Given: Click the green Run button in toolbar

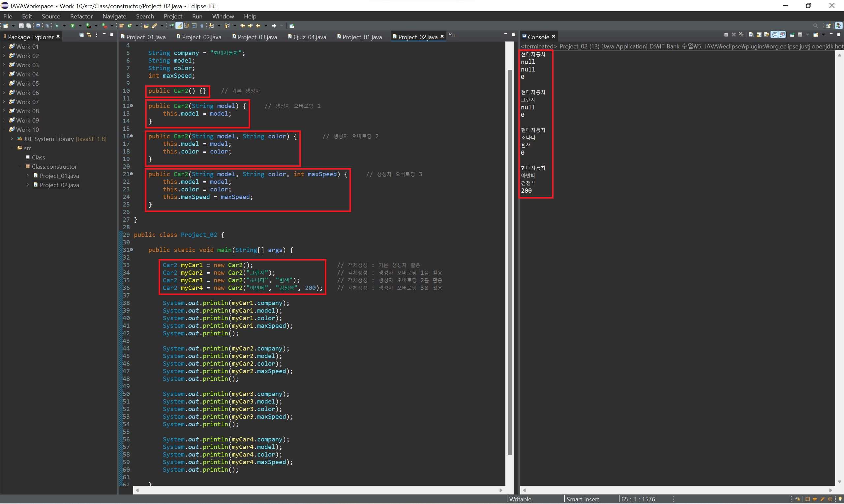Looking at the screenshot, I should coord(73,26).
